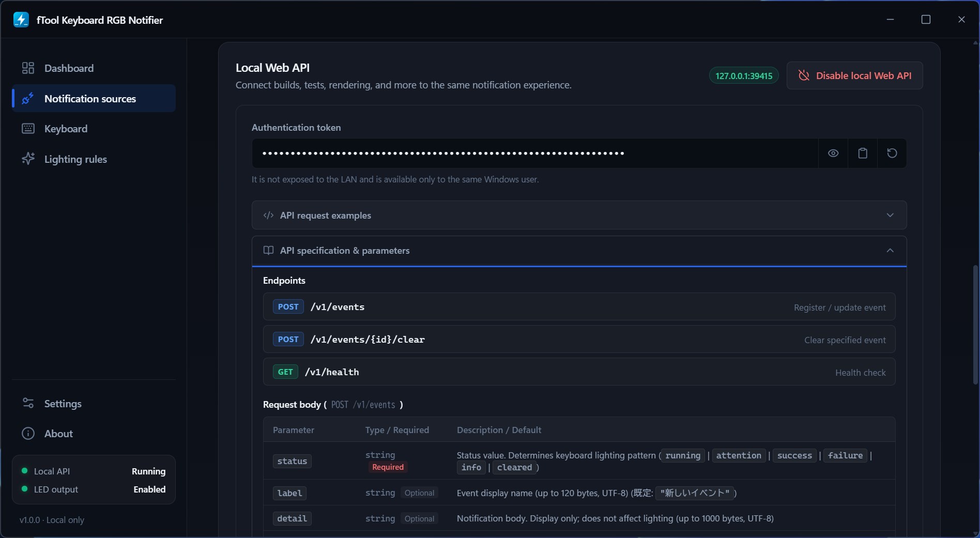980x538 pixels.
Task: Click the 'detail' parameter name
Action: click(x=292, y=518)
